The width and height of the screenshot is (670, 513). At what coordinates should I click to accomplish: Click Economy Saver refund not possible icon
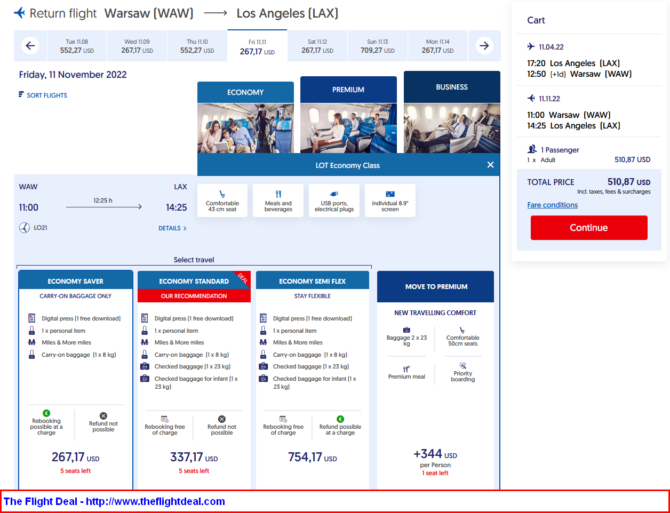(x=103, y=416)
